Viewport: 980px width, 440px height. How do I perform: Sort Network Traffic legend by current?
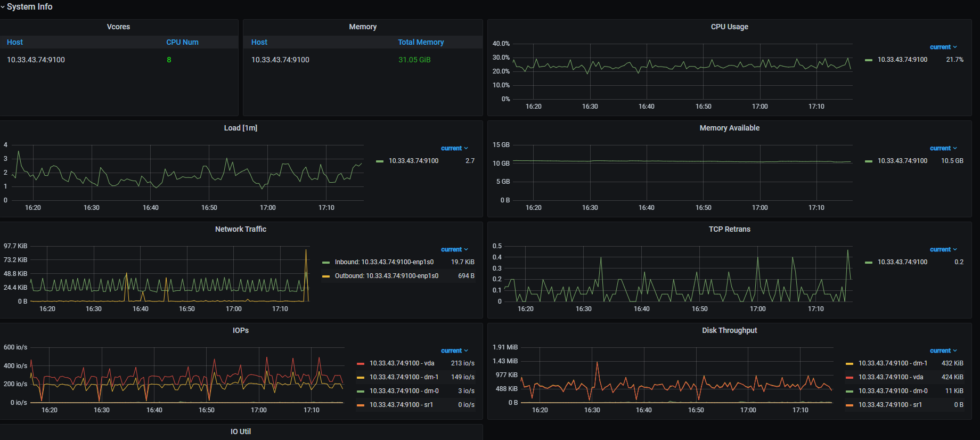[454, 249]
